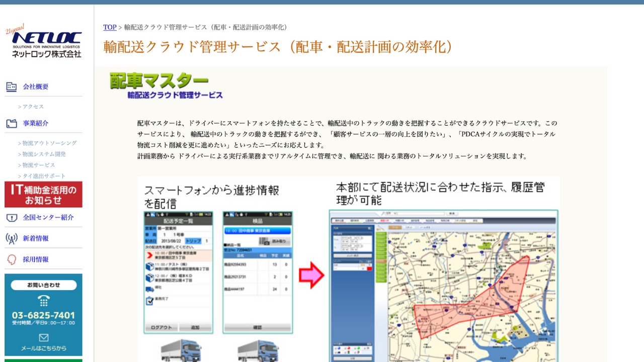This screenshot has height=362, width=644.
Task: Click the 追加 button in phone screenshot
Action: pyautogui.click(x=195, y=327)
